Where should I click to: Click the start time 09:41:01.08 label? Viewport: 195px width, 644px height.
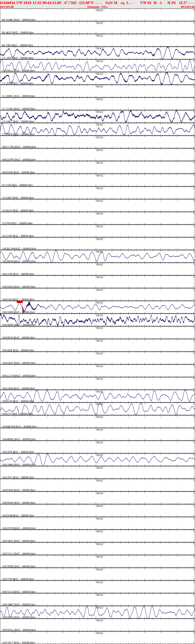(x=7, y=7)
